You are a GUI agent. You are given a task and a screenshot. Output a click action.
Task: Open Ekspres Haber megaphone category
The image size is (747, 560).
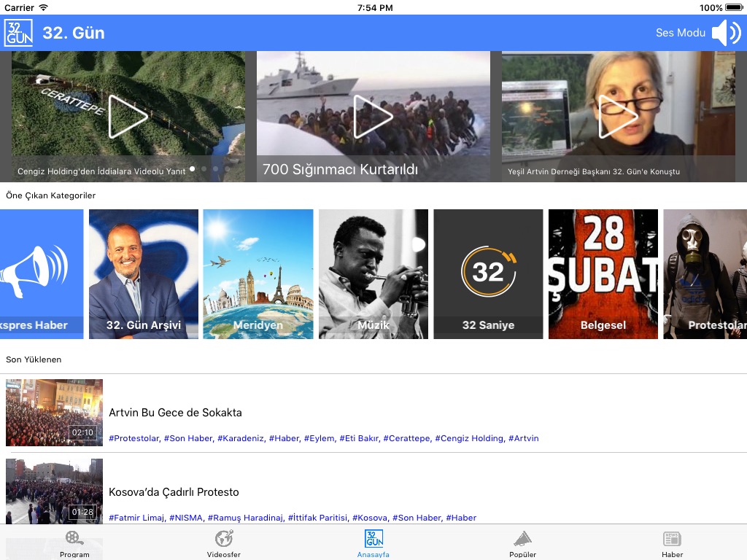tap(42, 274)
